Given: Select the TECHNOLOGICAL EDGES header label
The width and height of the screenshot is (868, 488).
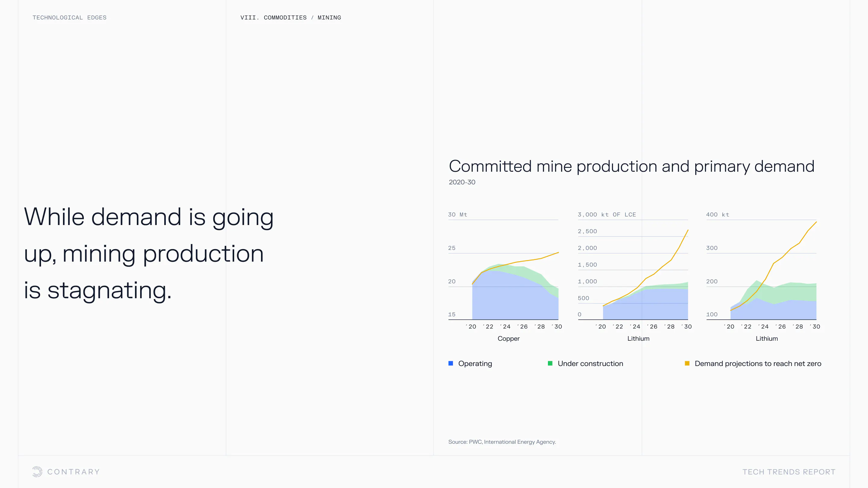Looking at the screenshot, I should pos(69,17).
